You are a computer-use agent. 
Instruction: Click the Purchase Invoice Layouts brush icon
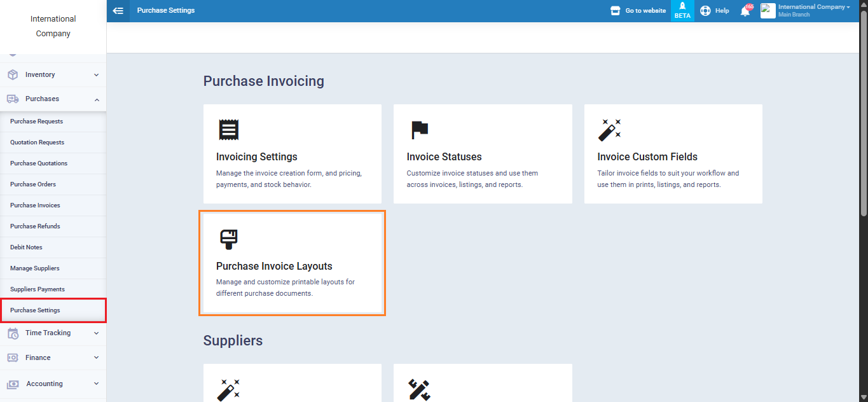[x=228, y=239]
